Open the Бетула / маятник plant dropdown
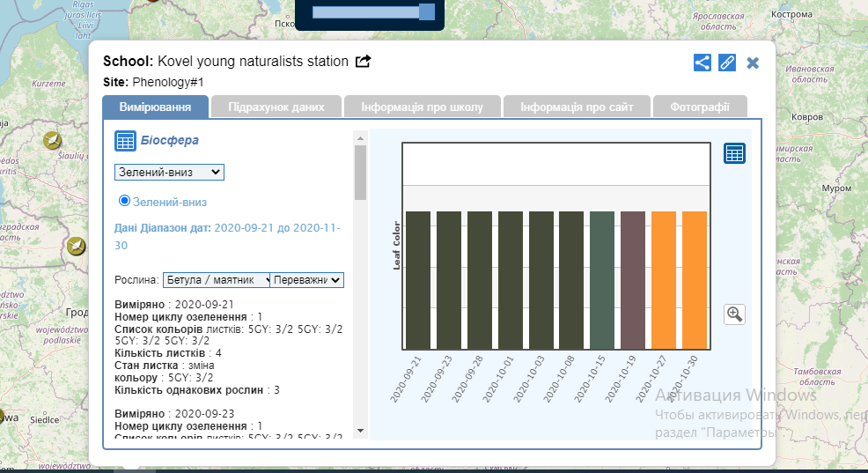Viewport: 868px width, 473px height. pyautogui.click(x=217, y=279)
